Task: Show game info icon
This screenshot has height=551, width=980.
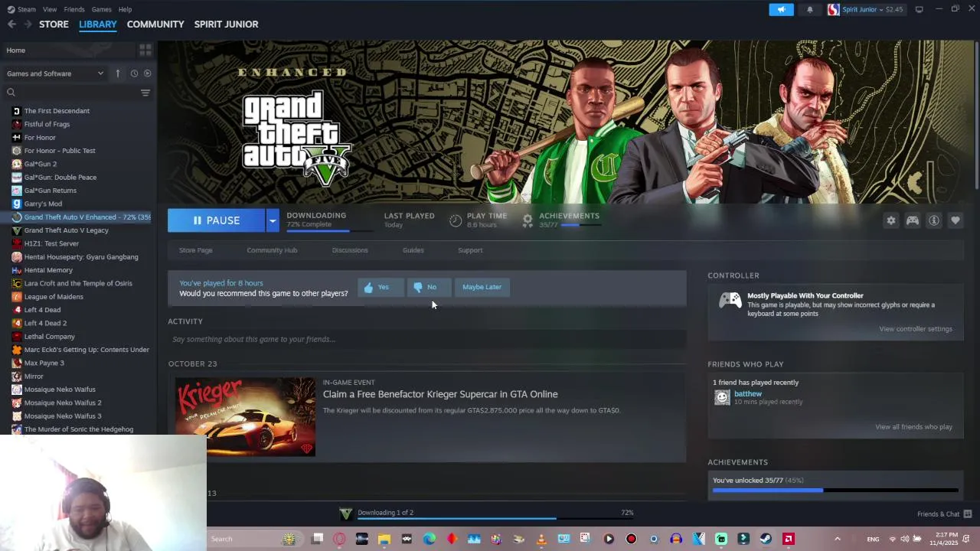Action: (934, 220)
